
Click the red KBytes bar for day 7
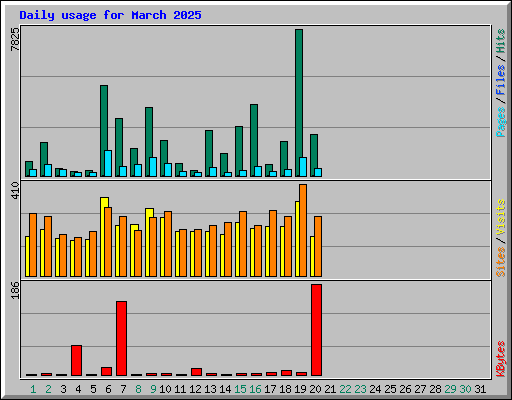[x=121, y=338]
